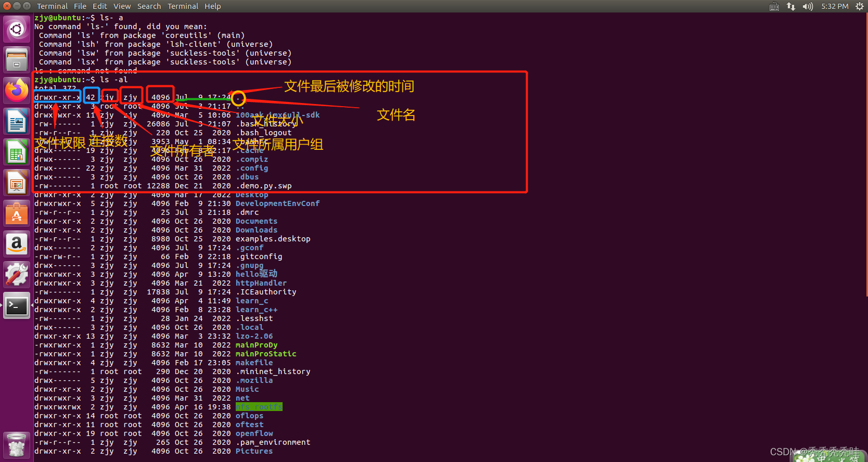Click the .demo.py.swp file name
This screenshot has height=462, width=868.
263,186
